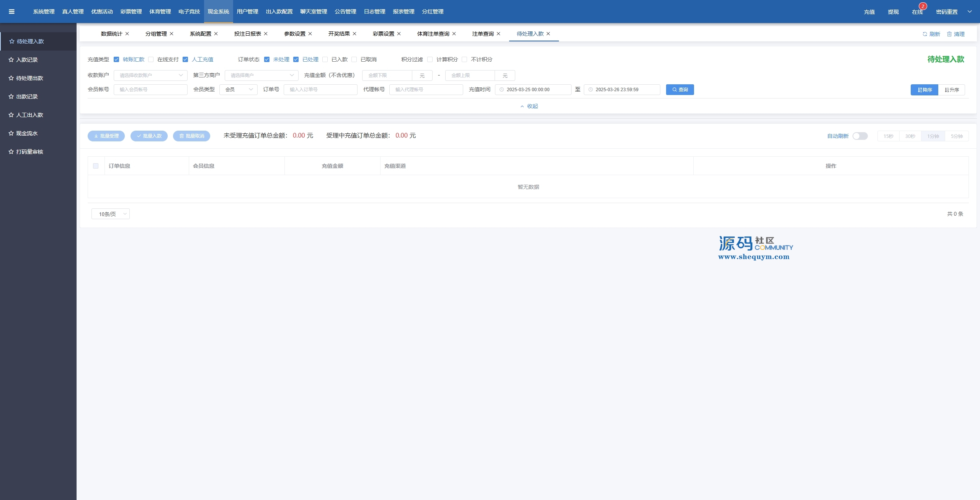Click the 输入会员帐号 input field

tap(150, 90)
